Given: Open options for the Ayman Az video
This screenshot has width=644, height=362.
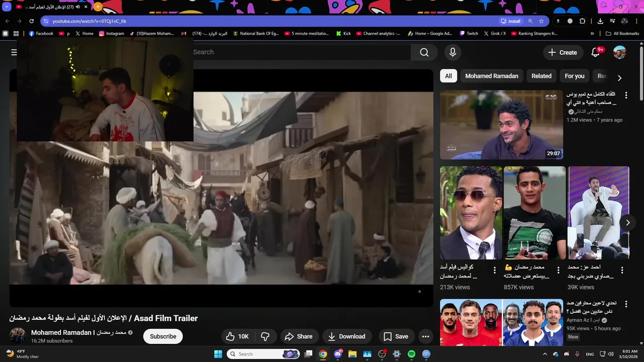Looking at the screenshot, I should (626, 304).
